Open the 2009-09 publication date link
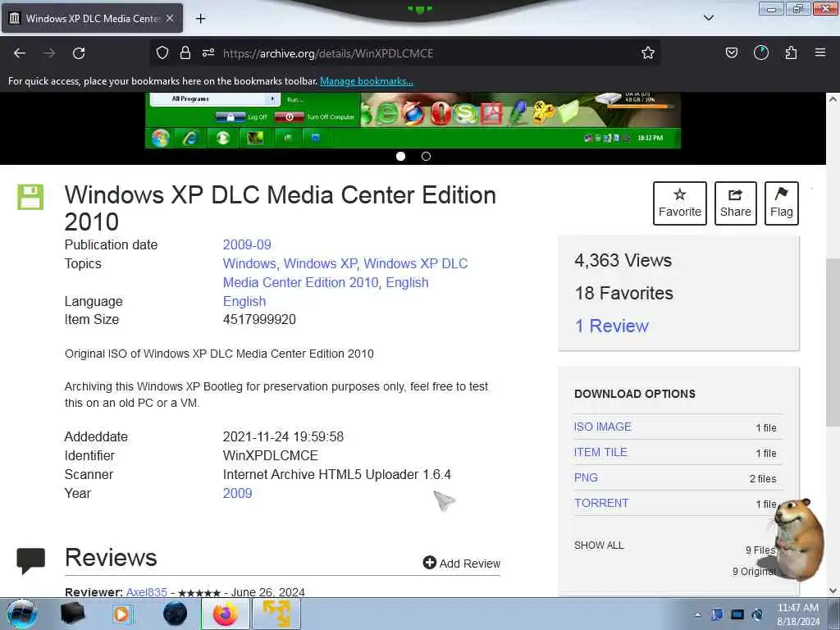The image size is (840, 630). [247, 244]
